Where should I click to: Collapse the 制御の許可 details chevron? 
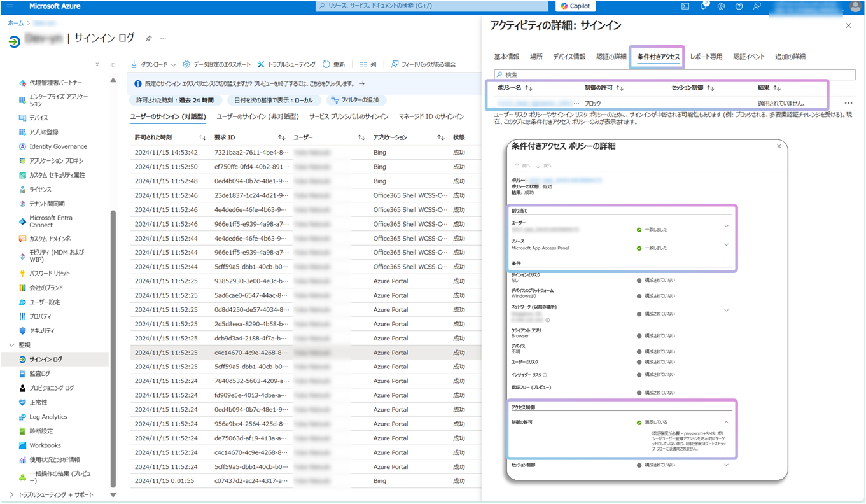coord(726,422)
